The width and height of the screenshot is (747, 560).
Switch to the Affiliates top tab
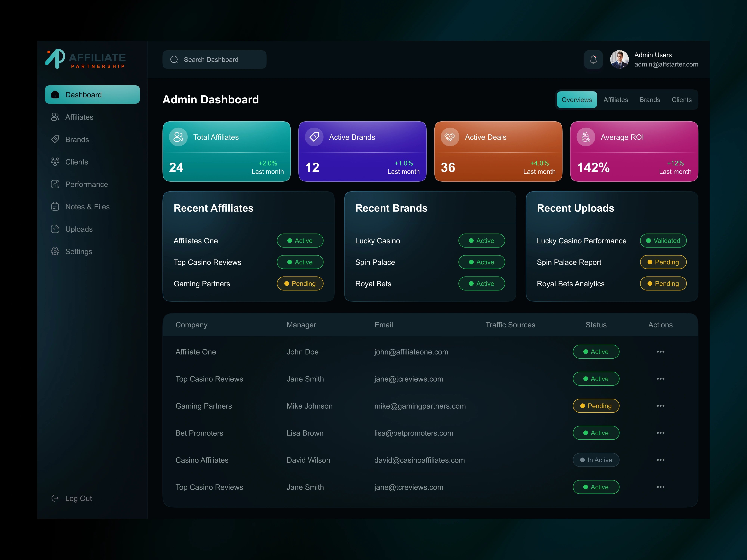point(616,100)
